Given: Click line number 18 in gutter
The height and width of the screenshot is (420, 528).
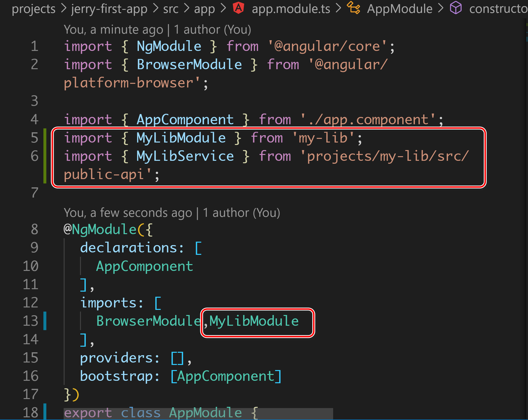Looking at the screenshot, I should [31, 412].
